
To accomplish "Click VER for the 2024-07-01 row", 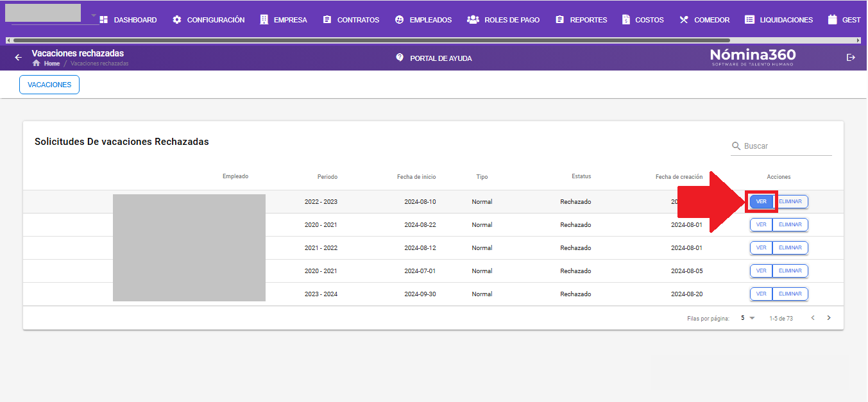I will coord(761,271).
